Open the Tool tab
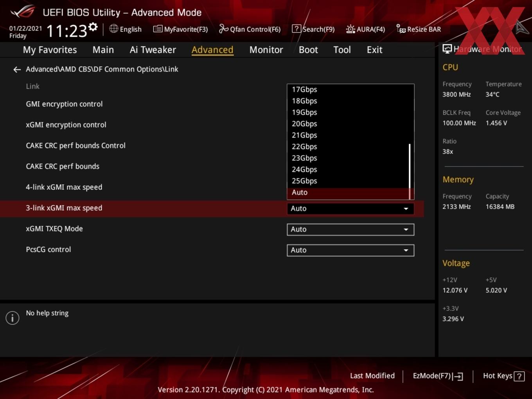This screenshot has height=399, width=532. point(342,50)
